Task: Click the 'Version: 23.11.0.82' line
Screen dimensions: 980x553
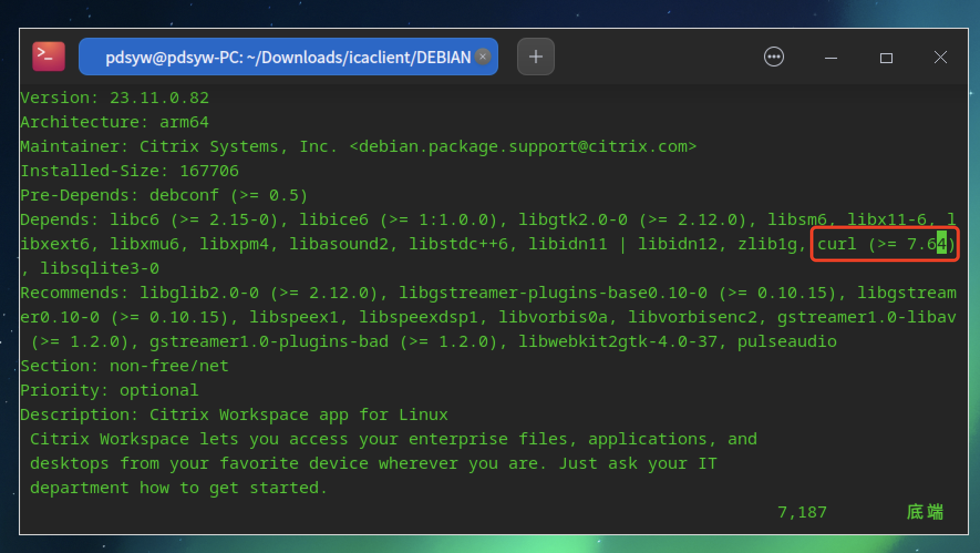Action: coord(115,98)
